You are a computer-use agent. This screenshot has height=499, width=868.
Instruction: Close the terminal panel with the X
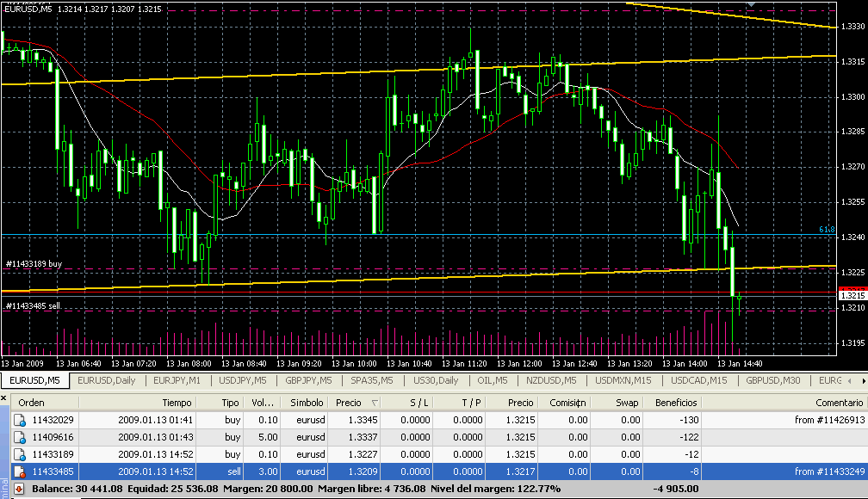tap(3, 398)
